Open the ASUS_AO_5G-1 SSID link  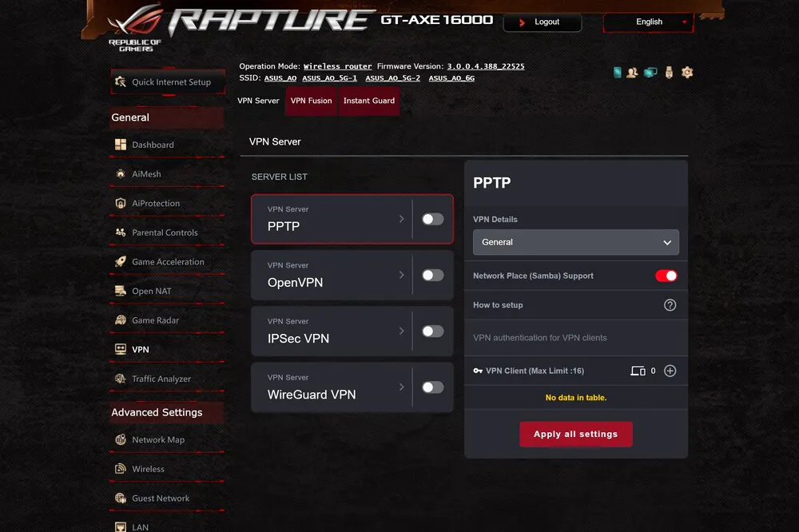[x=330, y=78]
